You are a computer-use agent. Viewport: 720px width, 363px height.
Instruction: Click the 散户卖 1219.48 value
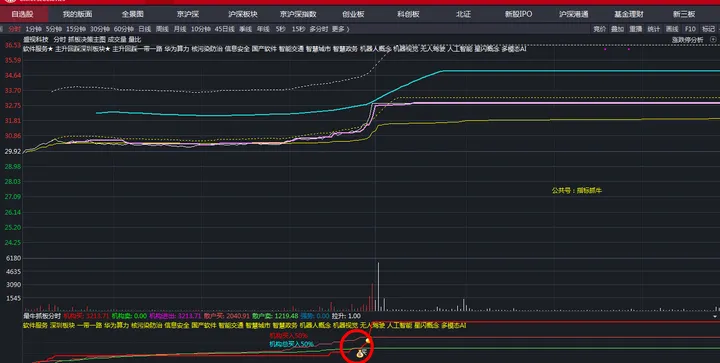click(275, 316)
